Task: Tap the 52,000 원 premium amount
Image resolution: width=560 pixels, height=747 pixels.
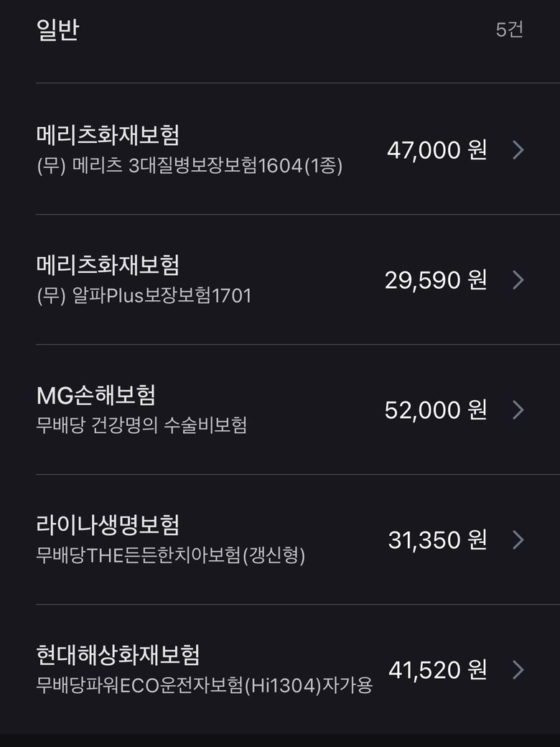Action: 436,410
